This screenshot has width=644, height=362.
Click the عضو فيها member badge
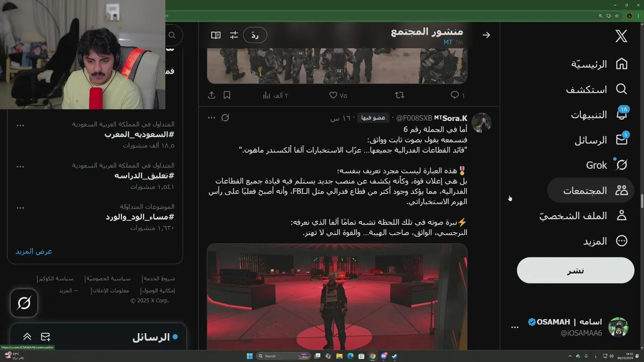[374, 118]
